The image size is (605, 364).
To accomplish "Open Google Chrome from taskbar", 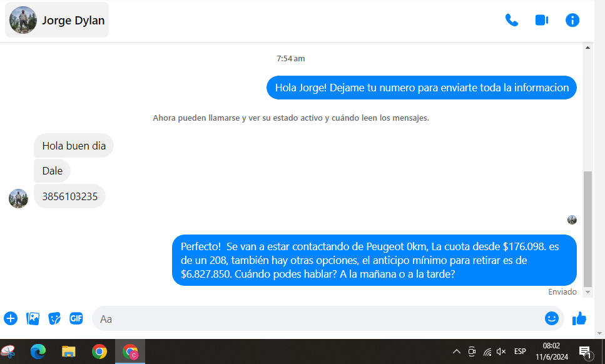I will pos(99,351).
